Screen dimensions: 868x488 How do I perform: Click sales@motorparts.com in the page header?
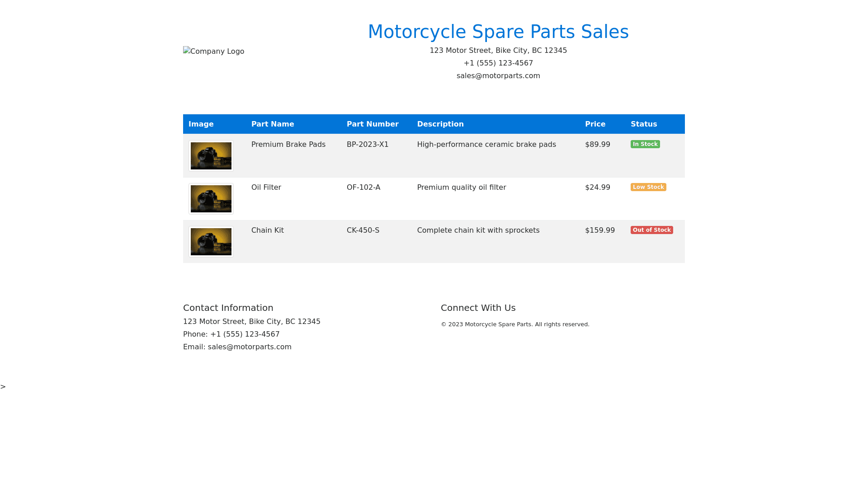(498, 76)
